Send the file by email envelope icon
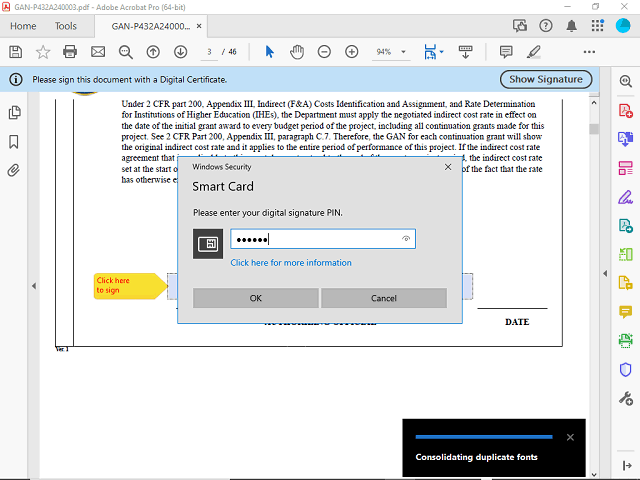Viewport: 640px width, 480px height. click(98, 52)
